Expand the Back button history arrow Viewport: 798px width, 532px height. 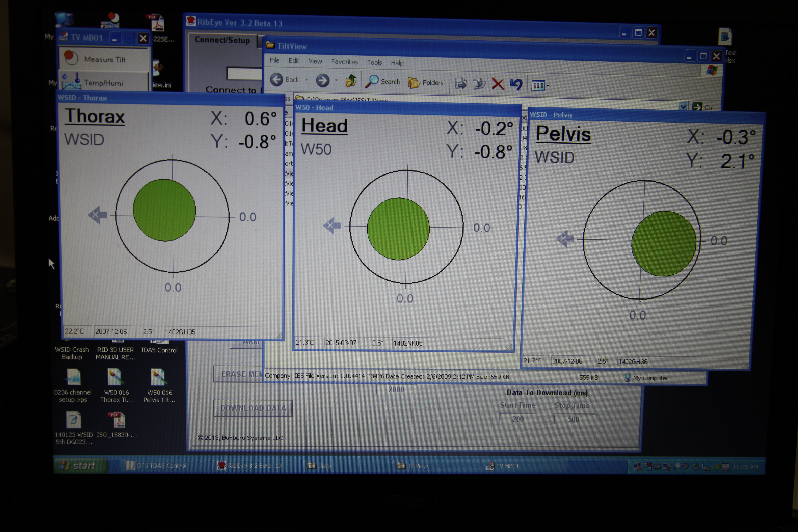click(306, 80)
